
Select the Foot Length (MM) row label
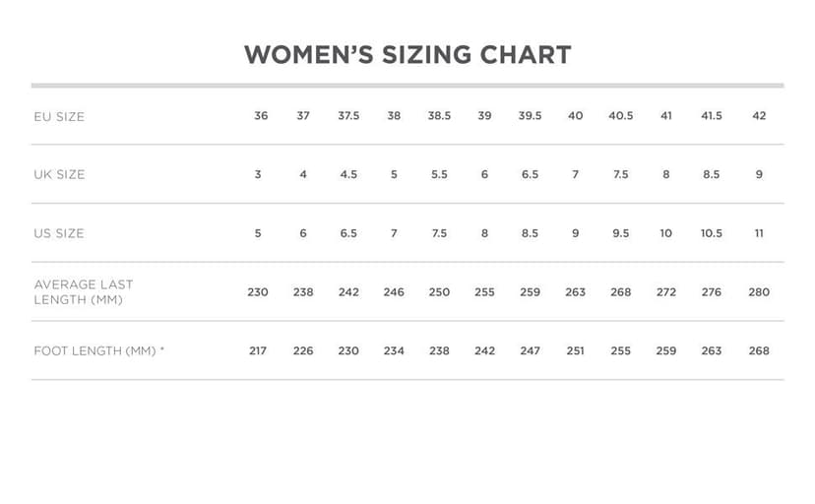tap(98, 350)
